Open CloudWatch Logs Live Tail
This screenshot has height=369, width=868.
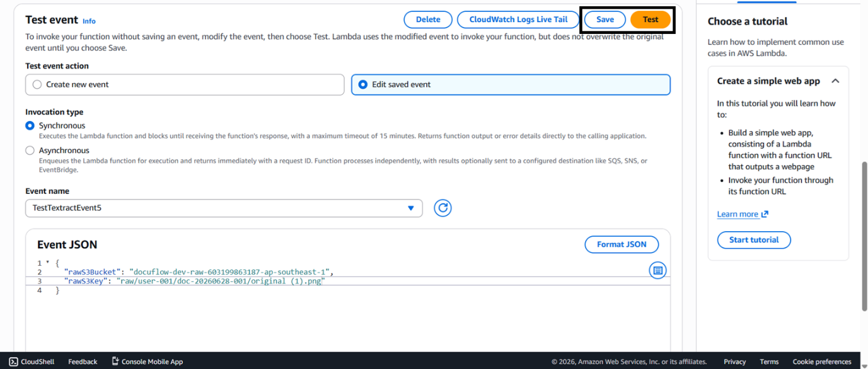[518, 20]
